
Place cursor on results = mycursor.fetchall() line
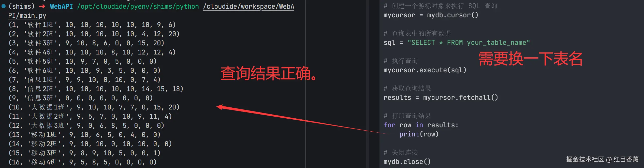point(441,97)
